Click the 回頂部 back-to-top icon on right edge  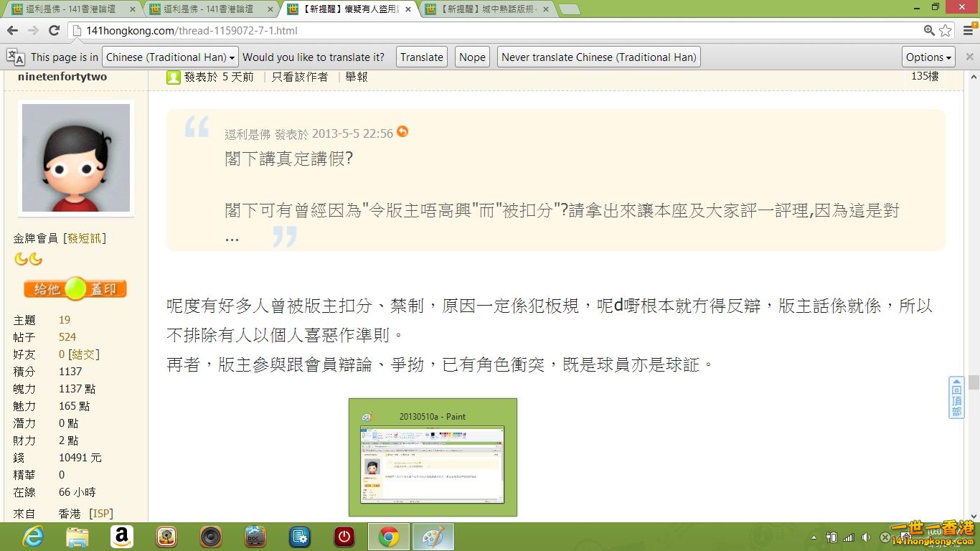click(x=956, y=398)
